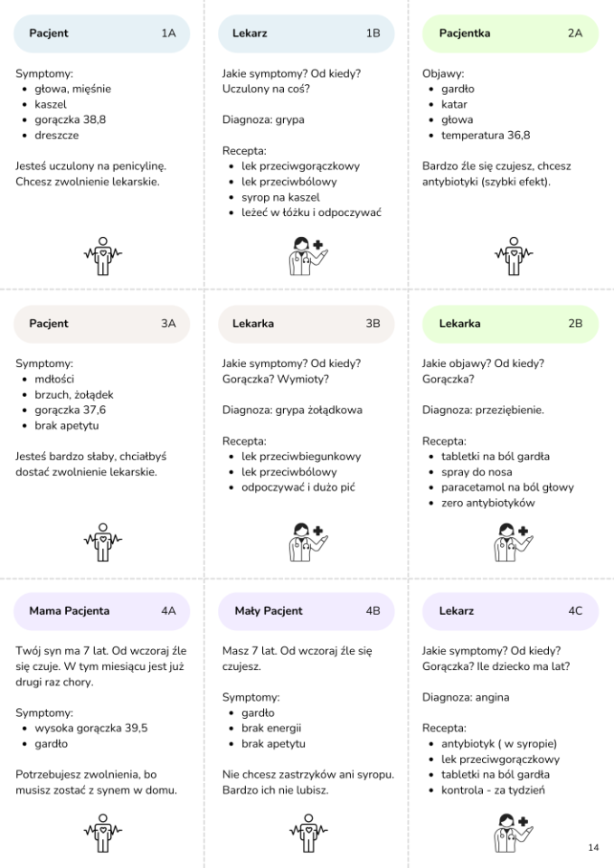This screenshot has width=614, height=868.
Task: Click the green Pacjentka 2A header
Action: coord(511,33)
